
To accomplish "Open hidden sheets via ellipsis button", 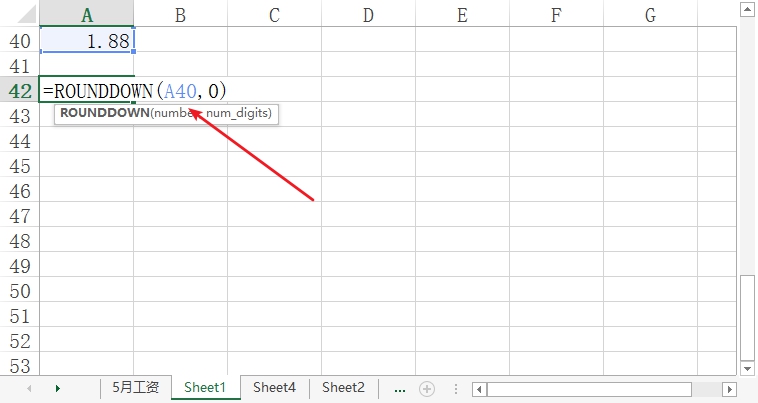I will pos(400,389).
